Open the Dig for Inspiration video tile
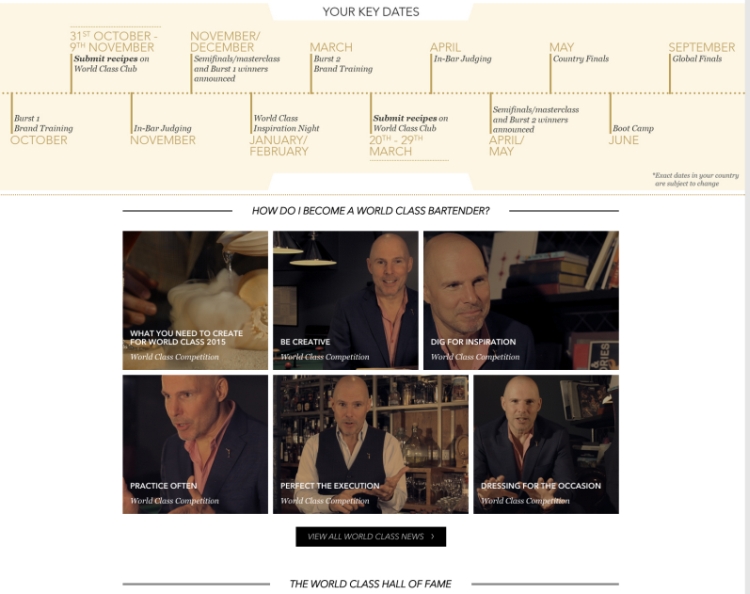750x594 pixels. point(521,300)
